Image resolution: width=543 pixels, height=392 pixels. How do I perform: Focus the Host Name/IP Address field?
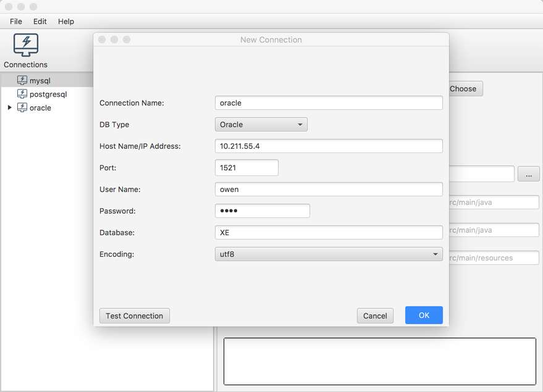(329, 146)
